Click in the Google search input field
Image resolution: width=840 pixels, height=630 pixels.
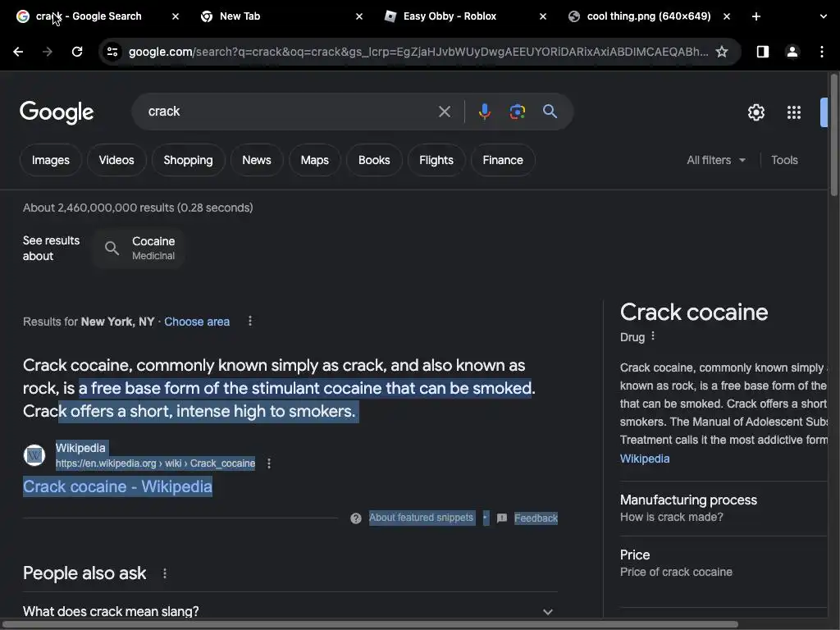tap(290, 112)
